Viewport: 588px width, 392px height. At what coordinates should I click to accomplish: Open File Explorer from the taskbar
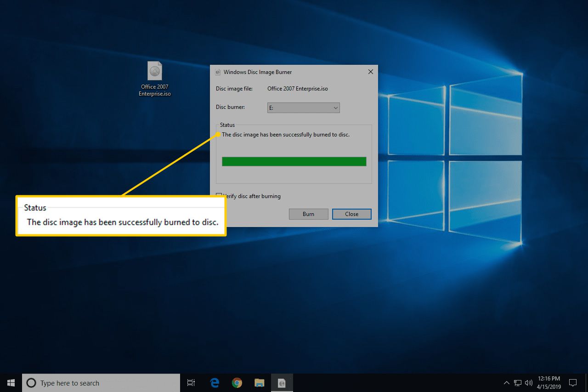click(x=259, y=383)
